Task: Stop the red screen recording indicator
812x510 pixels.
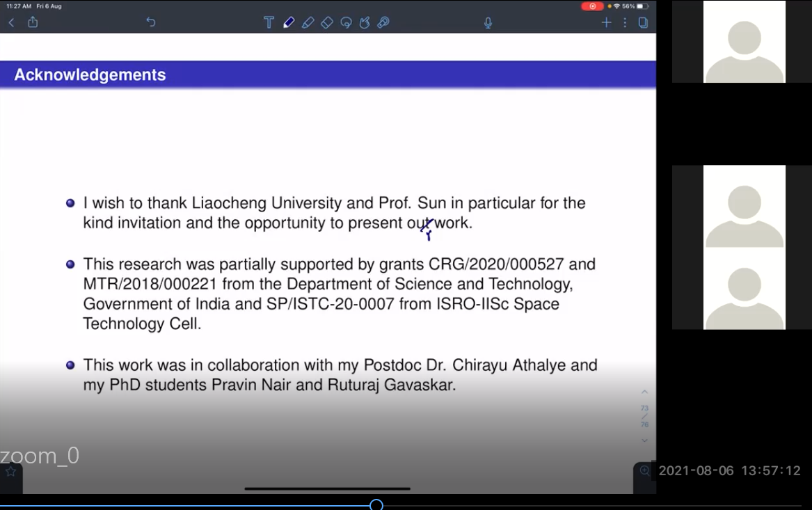Action: (x=592, y=6)
